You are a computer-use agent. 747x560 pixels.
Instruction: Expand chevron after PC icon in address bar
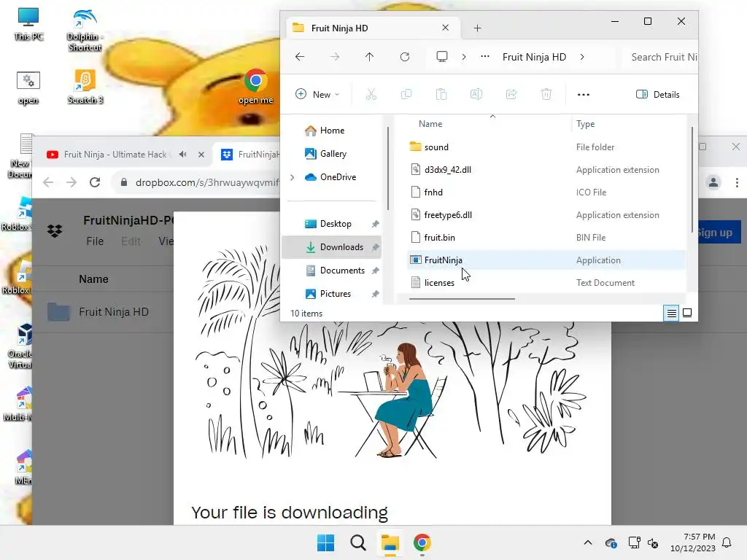(x=463, y=57)
